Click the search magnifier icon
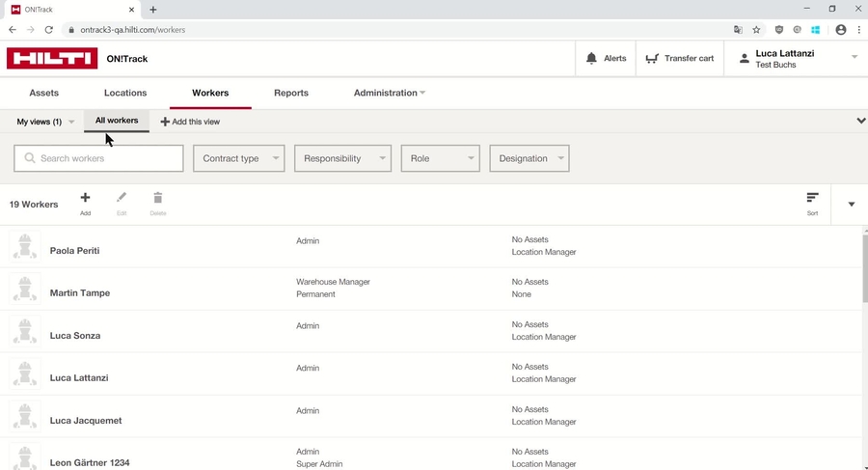868x470 pixels. click(30, 158)
